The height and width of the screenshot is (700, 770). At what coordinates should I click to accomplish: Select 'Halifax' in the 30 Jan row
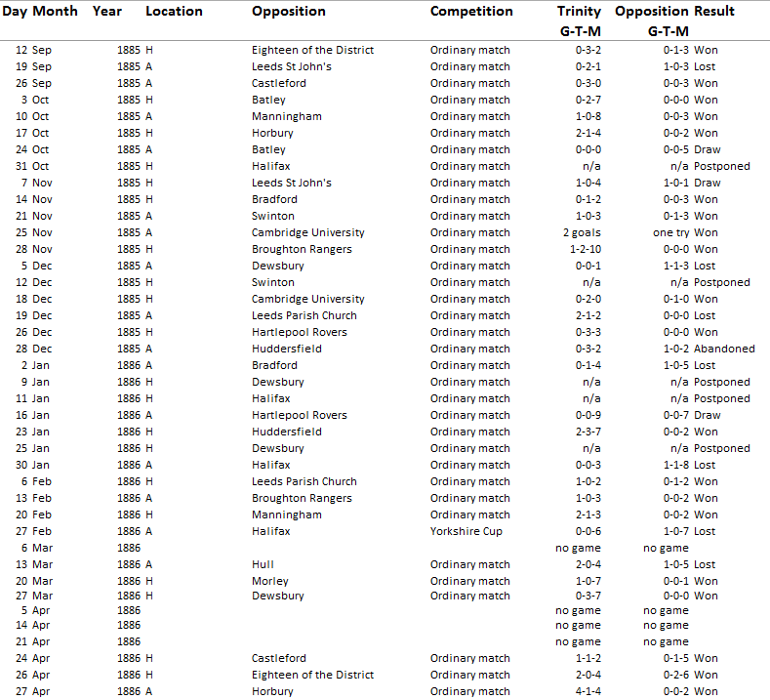[271, 465]
